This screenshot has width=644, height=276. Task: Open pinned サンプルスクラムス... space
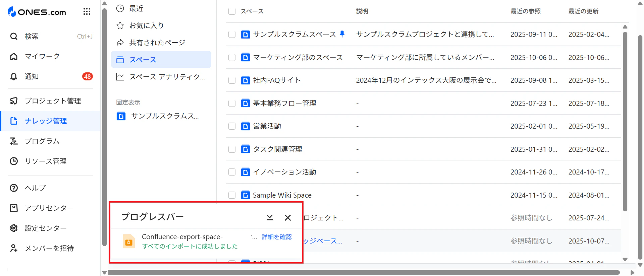click(x=158, y=116)
